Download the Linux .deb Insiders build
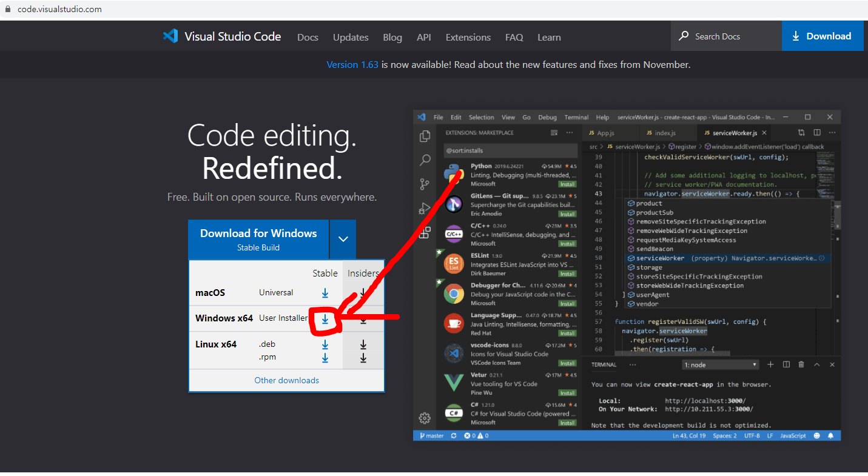Viewport: 868px width, 476px height. [363, 344]
